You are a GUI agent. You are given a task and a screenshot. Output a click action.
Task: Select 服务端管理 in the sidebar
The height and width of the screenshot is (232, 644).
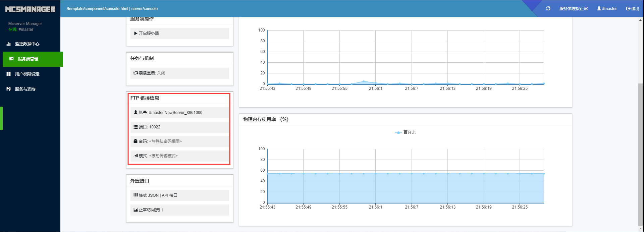28,59
